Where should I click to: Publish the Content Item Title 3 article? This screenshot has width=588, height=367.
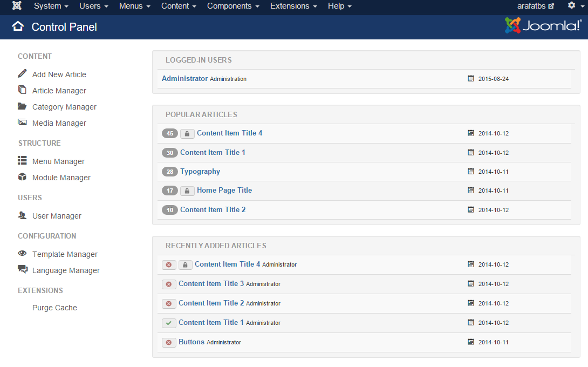pos(169,284)
